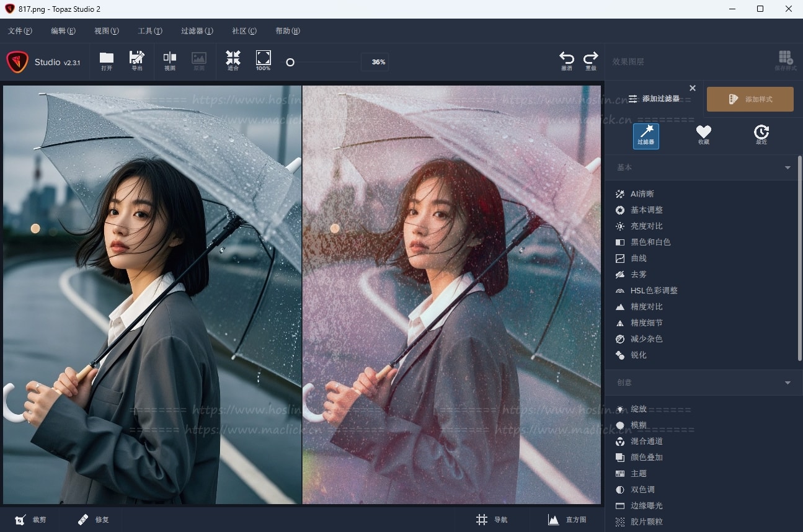Collapse the 创意 filter category

787,383
